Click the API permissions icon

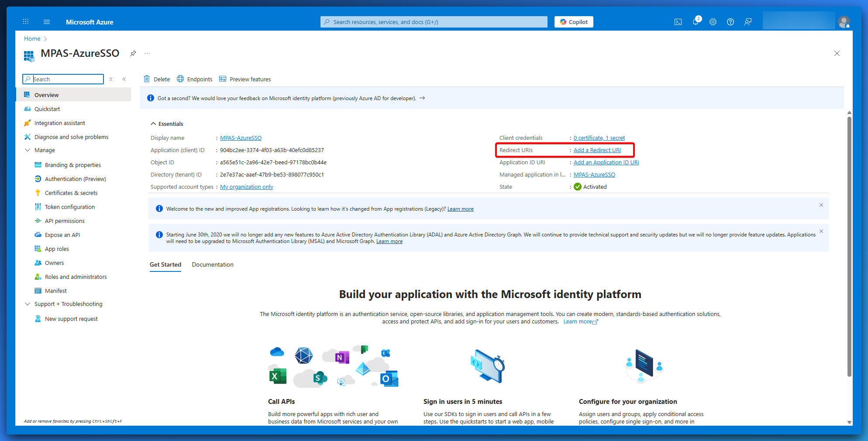[38, 221]
